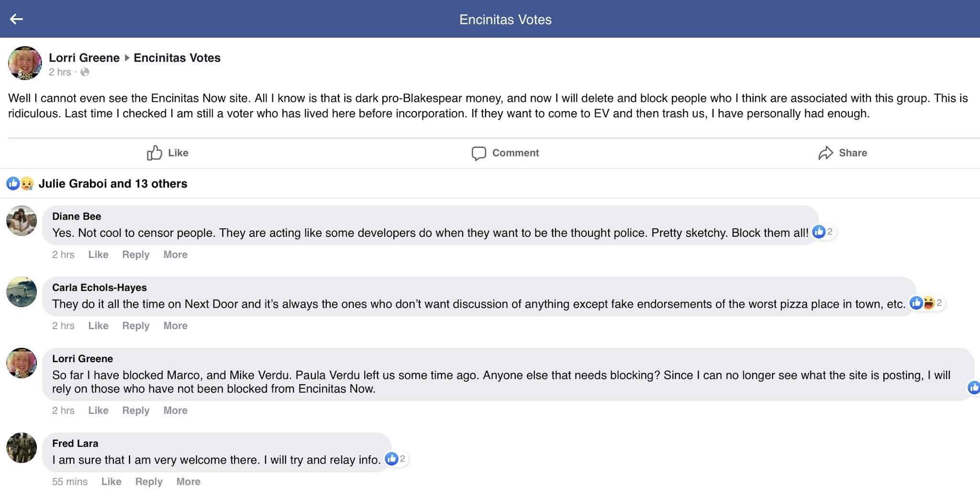The width and height of the screenshot is (980, 499).
Task: Click like reaction count on Diane Bee's comment
Action: tap(823, 232)
